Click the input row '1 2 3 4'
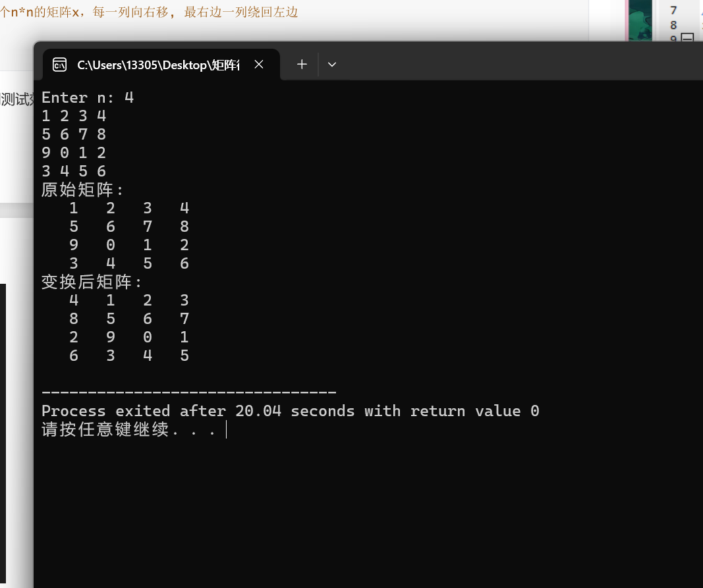Image resolution: width=703 pixels, height=588 pixels. pyautogui.click(x=74, y=116)
